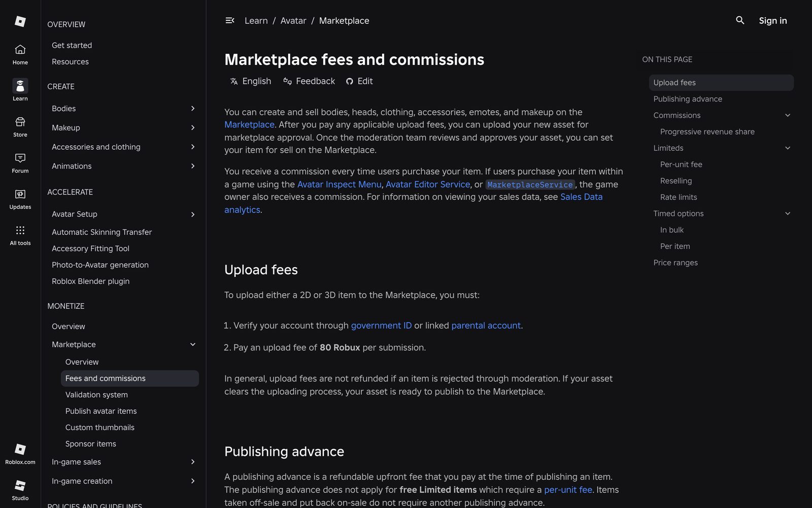The width and height of the screenshot is (812, 508).
Task: Jump to Per item in outline
Action: pyautogui.click(x=675, y=246)
